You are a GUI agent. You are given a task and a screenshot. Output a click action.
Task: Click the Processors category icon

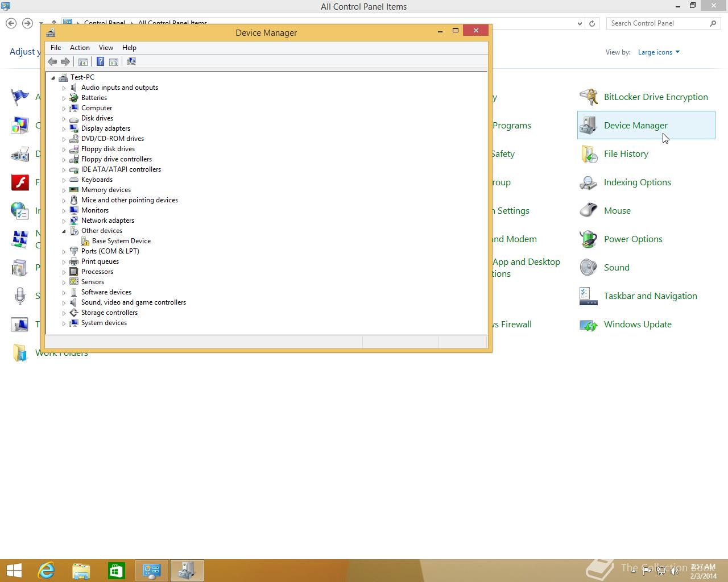(74, 272)
